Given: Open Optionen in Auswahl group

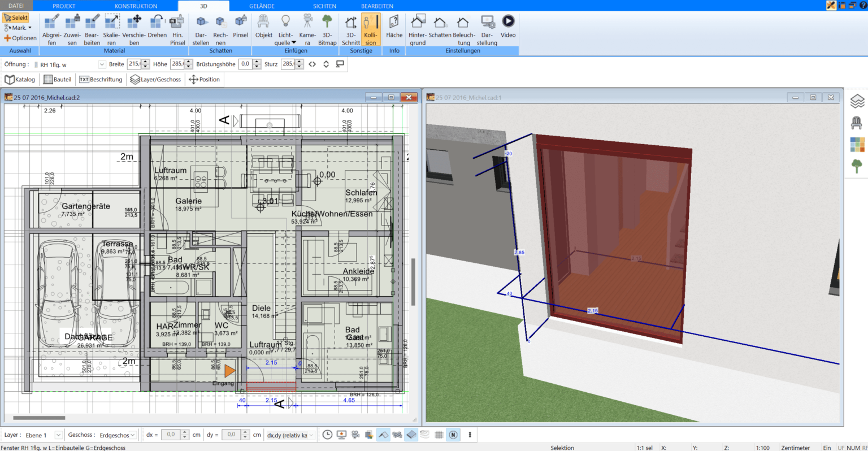Looking at the screenshot, I should [x=20, y=38].
